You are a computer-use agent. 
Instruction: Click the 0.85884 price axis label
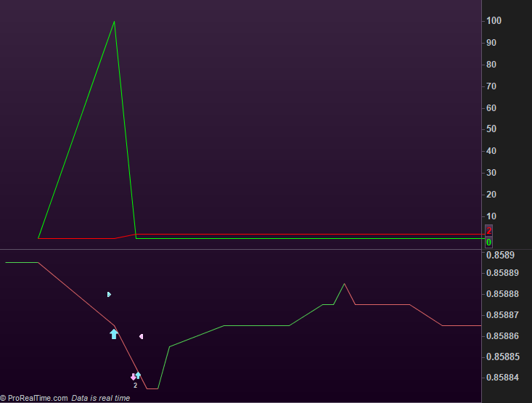(502, 377)
